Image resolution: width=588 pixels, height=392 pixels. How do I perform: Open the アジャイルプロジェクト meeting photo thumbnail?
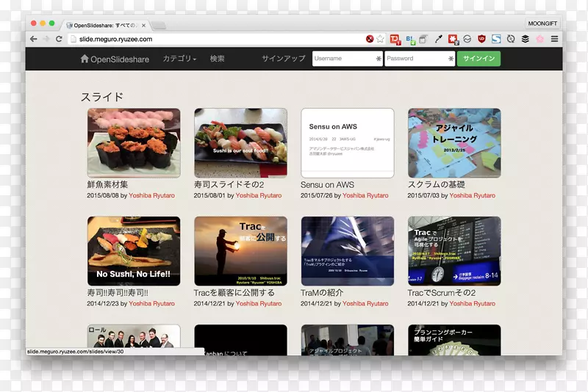click(348, 340)
